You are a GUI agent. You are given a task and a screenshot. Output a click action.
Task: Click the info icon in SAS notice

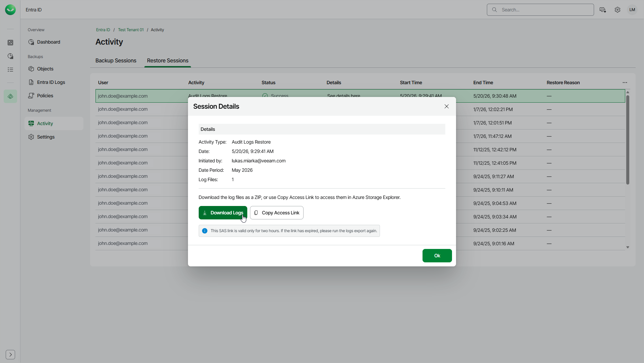pyautogui.click(x=205, y=231)
